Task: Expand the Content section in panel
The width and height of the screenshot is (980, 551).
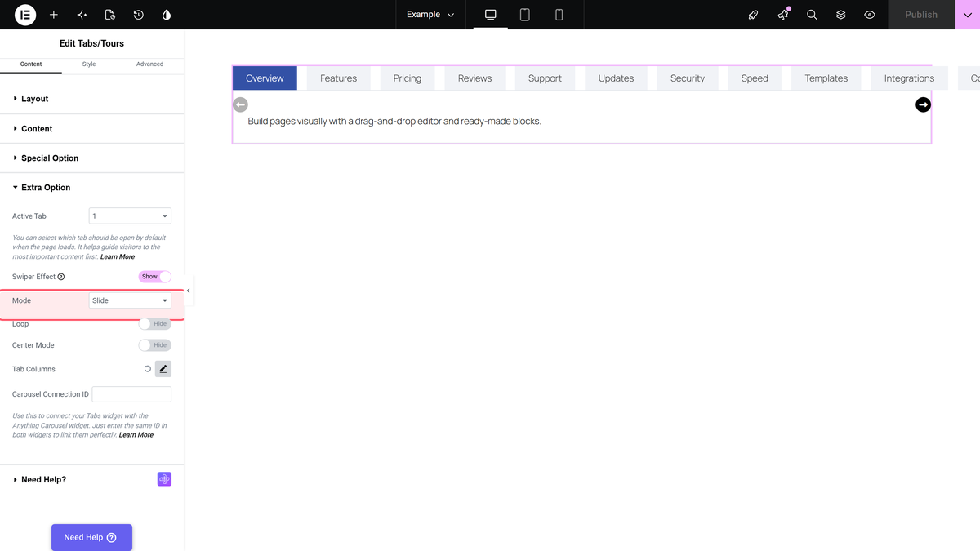Action: click(92, 129)
